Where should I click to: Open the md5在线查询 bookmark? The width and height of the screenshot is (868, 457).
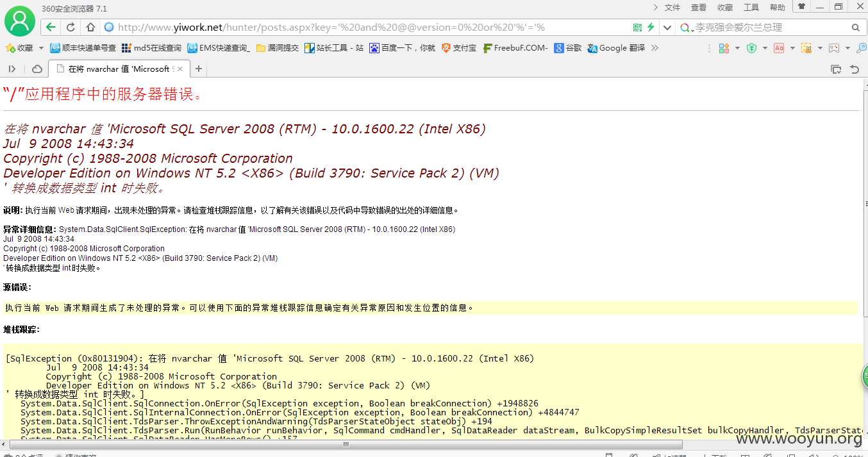point(151,48)
